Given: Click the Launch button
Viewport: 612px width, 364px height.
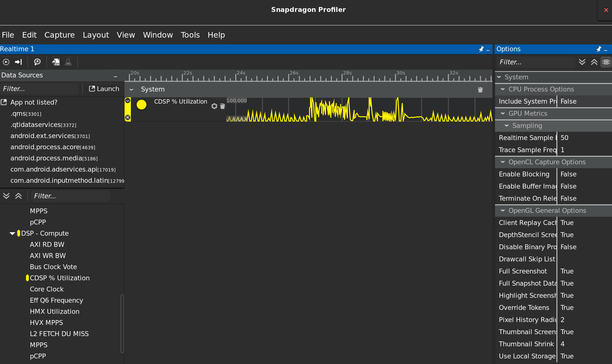Looking at the screenshot, I should point(104,89).
